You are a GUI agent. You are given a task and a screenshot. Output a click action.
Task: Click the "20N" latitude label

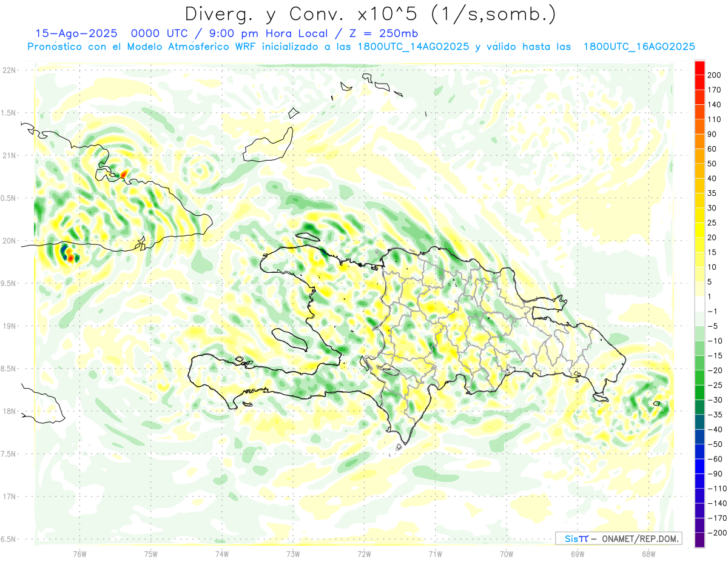click(8, 241)
